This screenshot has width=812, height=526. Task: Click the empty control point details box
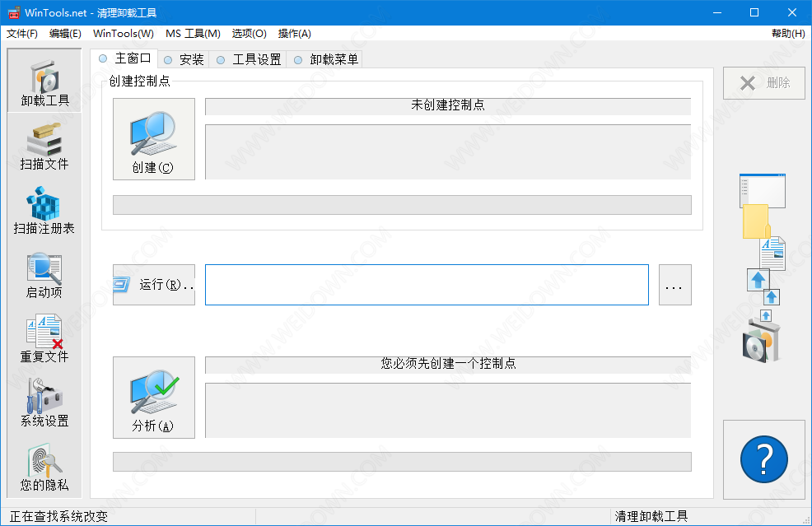click(448, 151)
